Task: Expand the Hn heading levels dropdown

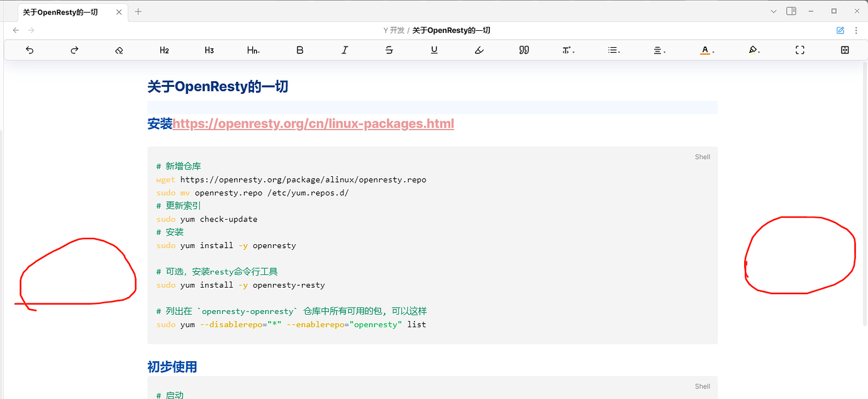Action: point(253,50)
